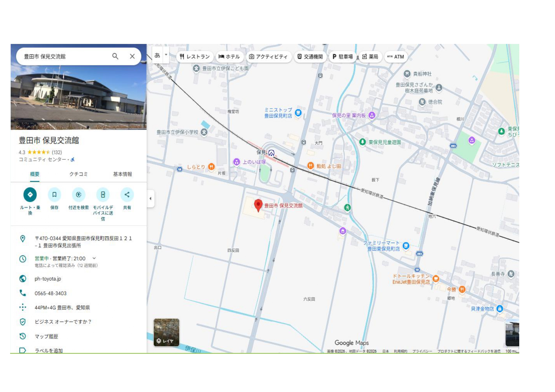
Task: Expand the 営業時間 opening hours chevron
Action: click(x=93, y=259)
